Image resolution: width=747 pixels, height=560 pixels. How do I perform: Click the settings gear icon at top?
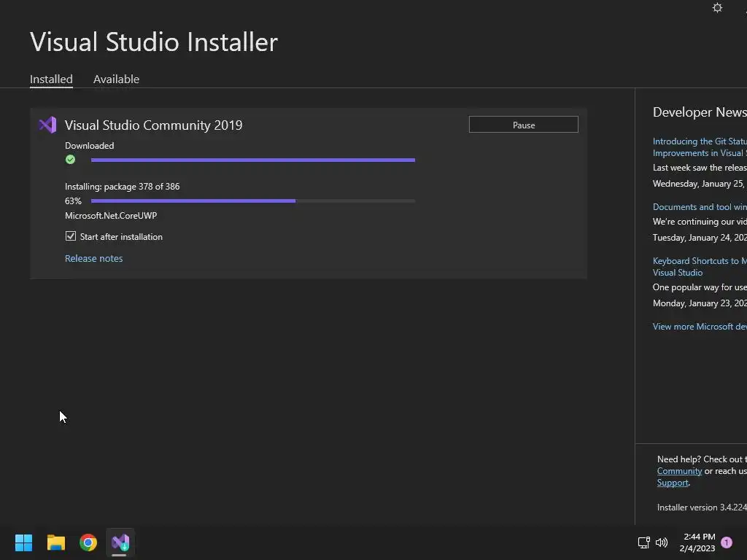pyautogui.click(x=717, y=7)
